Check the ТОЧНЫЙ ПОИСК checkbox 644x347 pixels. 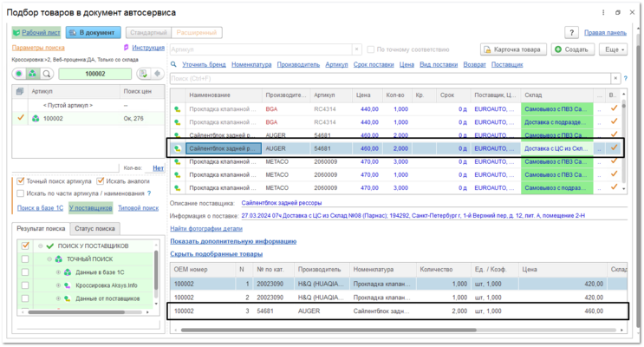tap(25, 259)
